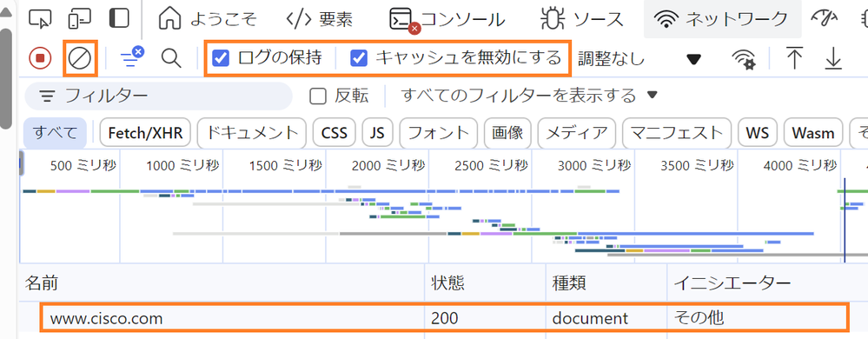Screen dimensions: 868x339
Task: Toggle the filter bar icon
Action: coord(132,57)
